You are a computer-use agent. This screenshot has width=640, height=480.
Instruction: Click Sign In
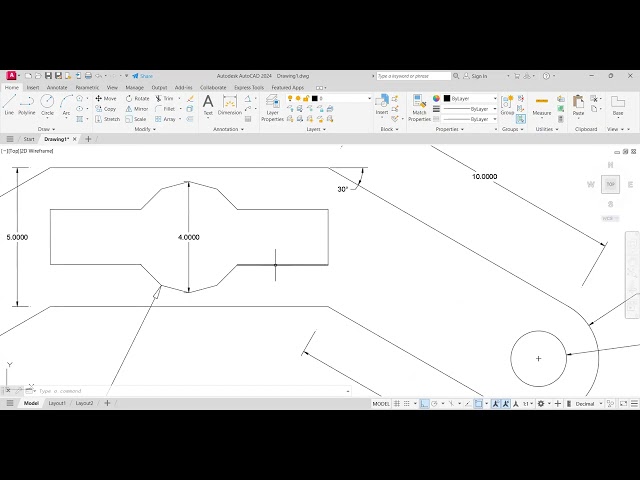point(476,76)
